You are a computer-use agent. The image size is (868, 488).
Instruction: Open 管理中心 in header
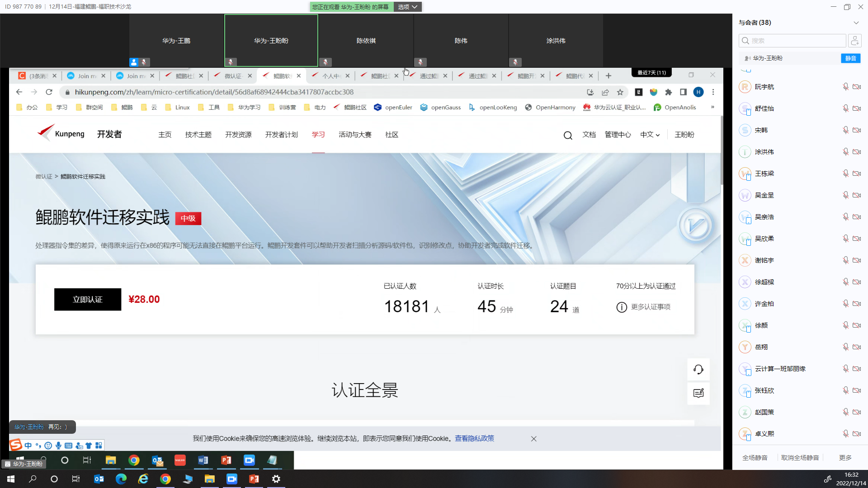tap(618, 135)
